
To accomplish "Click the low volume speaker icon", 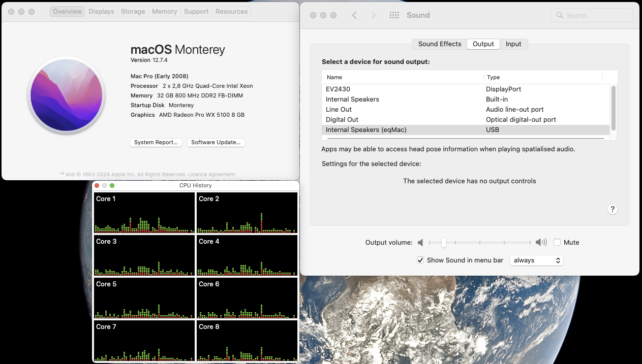I will (420, 243).
